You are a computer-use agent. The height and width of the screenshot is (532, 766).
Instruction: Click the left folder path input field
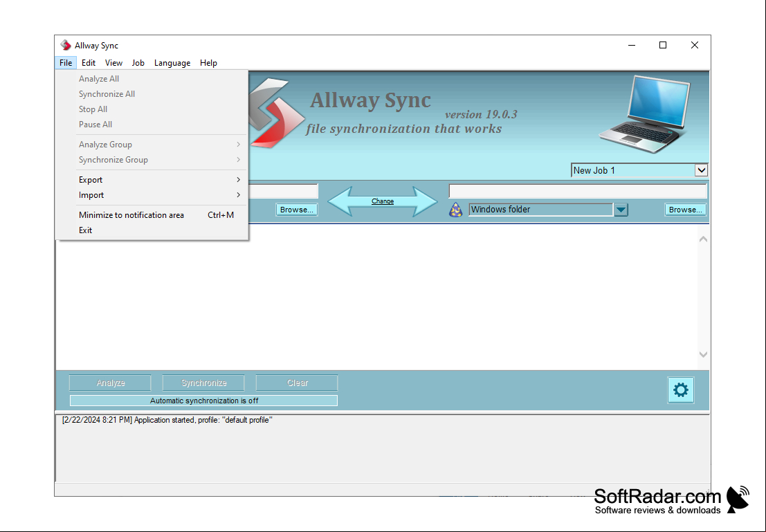coord(283,191)
